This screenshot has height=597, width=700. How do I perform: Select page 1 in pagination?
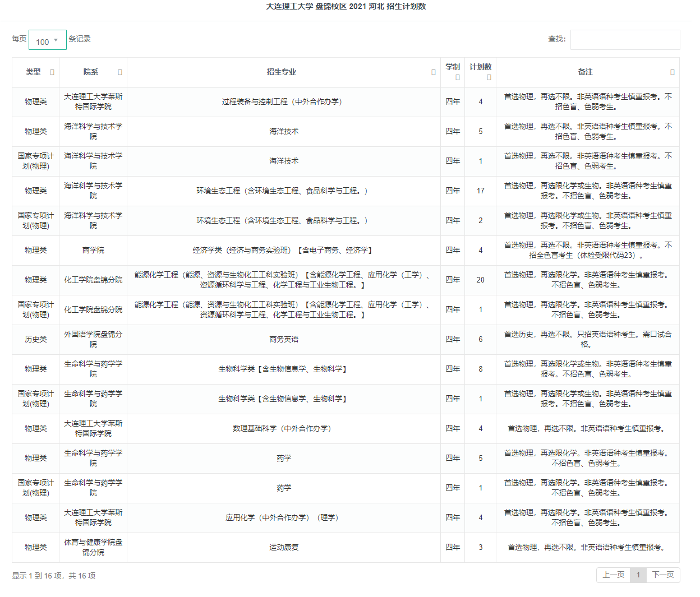point(638,575)
